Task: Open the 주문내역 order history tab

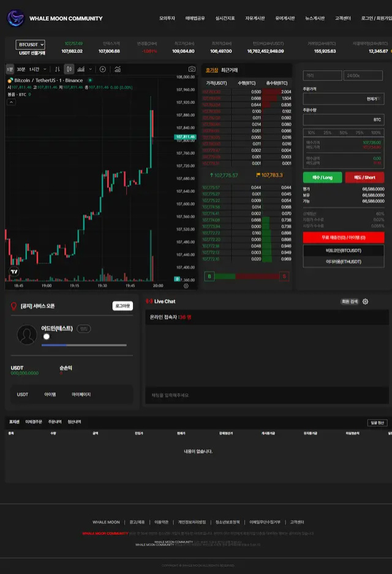Action: point(55,421)
